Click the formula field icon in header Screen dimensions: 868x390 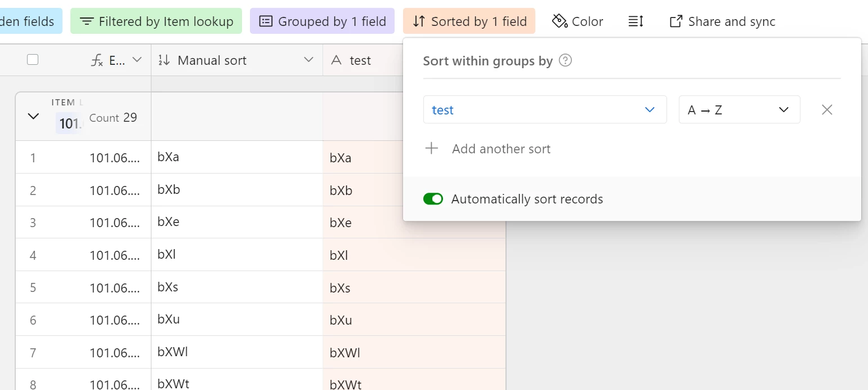pos(97,60)
